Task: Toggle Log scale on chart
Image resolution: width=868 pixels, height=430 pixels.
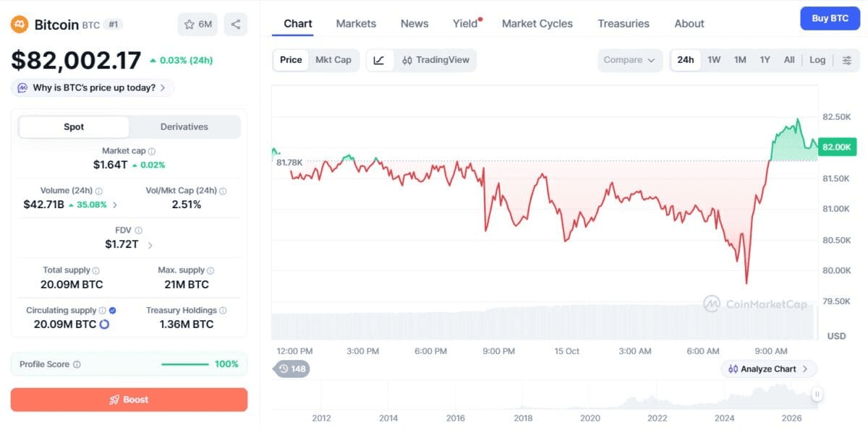Action: pyautogui.click(x=817, y=60)
